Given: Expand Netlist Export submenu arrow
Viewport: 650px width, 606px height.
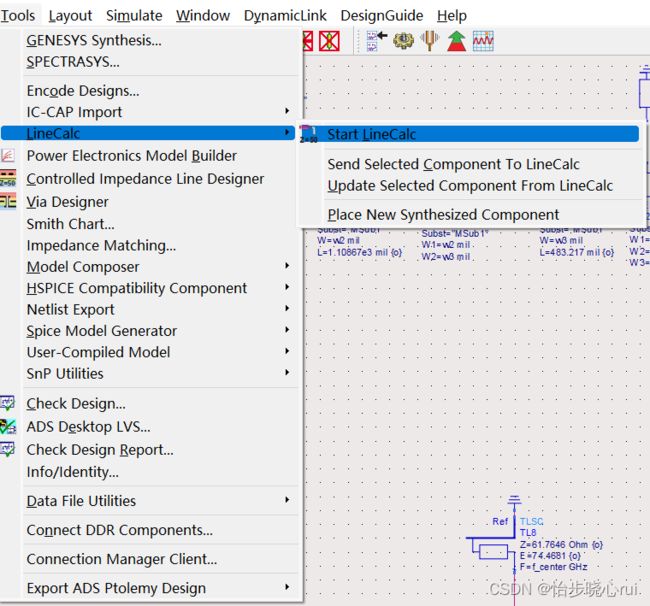Looking at the screenshot, I should (x=287, y=308).
